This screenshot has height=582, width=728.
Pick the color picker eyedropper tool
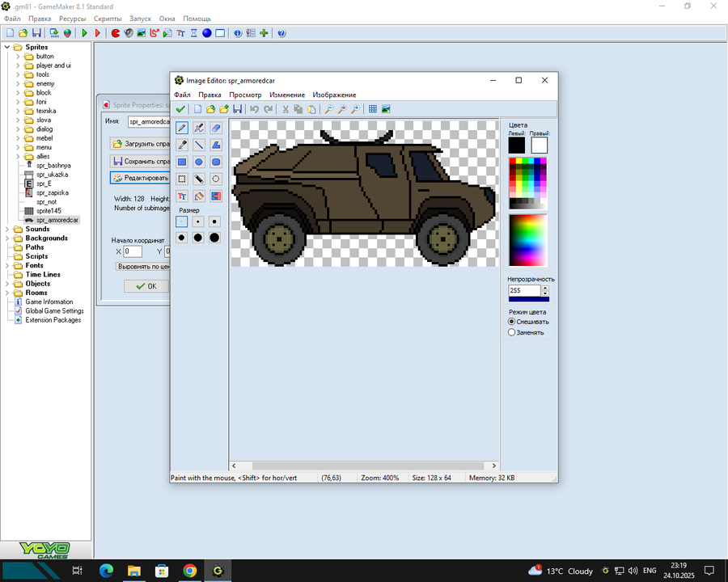pos(182,145)
